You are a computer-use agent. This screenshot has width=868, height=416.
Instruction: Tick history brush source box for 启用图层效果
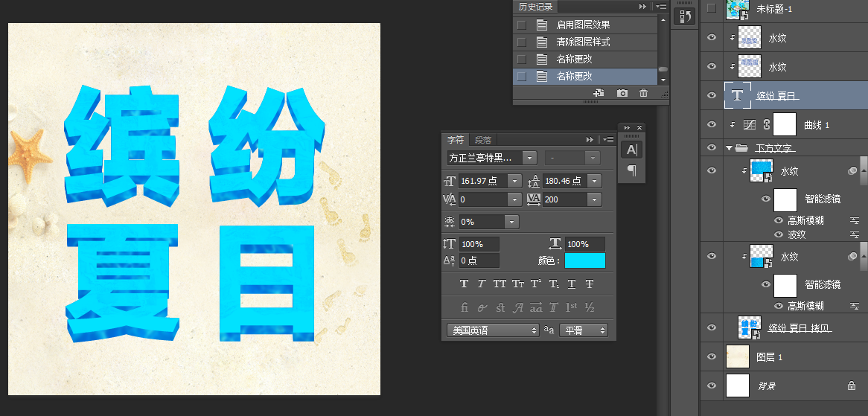[521, 25]
